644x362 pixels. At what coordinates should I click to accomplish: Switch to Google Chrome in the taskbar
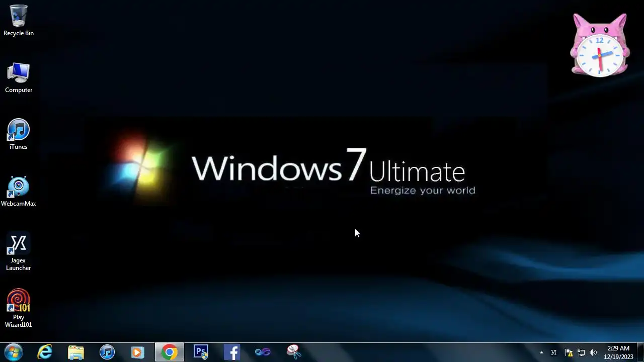point(170,352)
